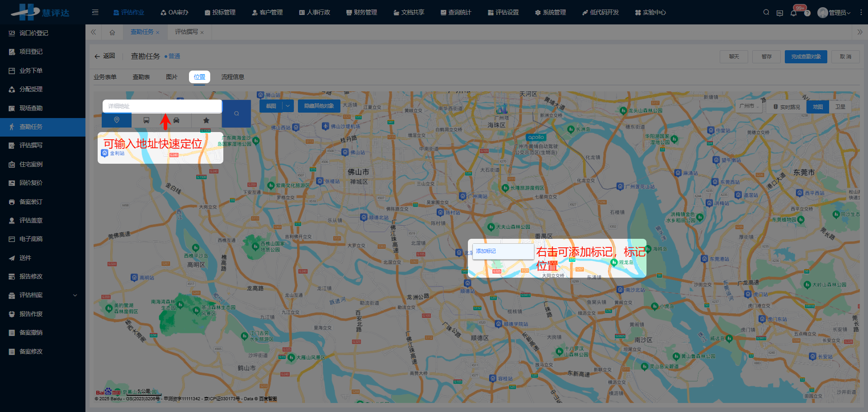Switch map view to 地图 mode

point(817,107)
